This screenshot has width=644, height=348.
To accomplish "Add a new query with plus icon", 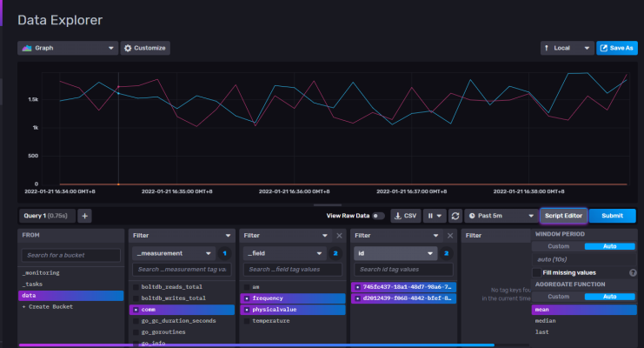I will pos(85,216).
